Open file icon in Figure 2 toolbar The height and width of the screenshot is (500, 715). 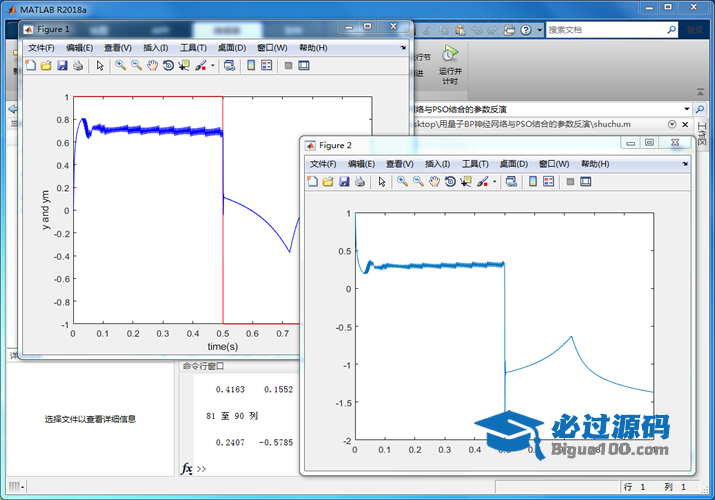tap(328, 182)
